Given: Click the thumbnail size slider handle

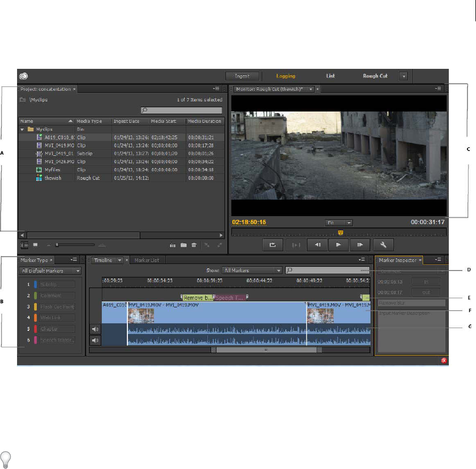Looking at the screenshot, I should pos(57,245).
